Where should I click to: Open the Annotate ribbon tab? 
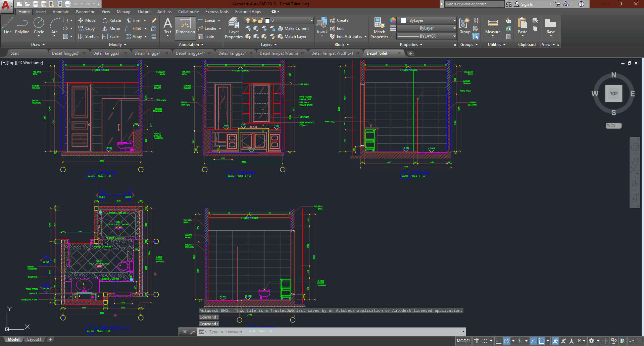(x=61, y=12)
